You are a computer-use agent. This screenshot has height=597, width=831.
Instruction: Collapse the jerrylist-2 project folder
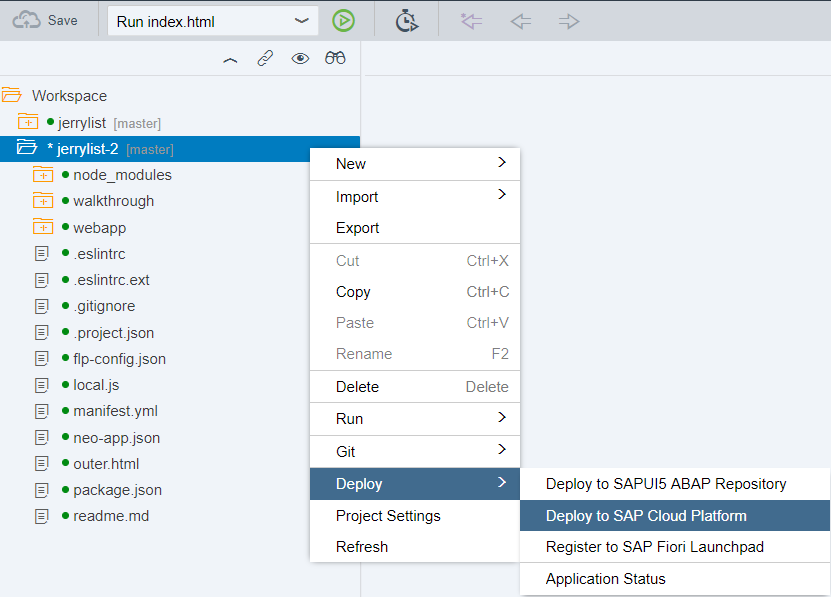[26, 147]
